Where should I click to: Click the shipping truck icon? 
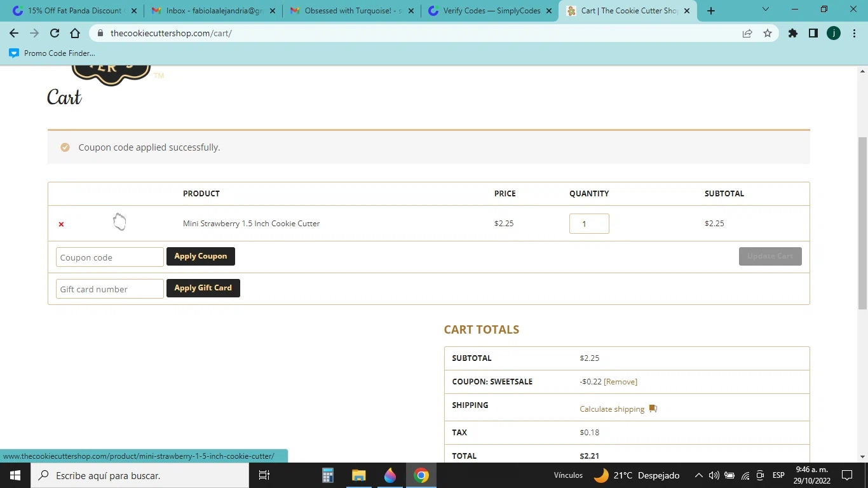point(653,409)
